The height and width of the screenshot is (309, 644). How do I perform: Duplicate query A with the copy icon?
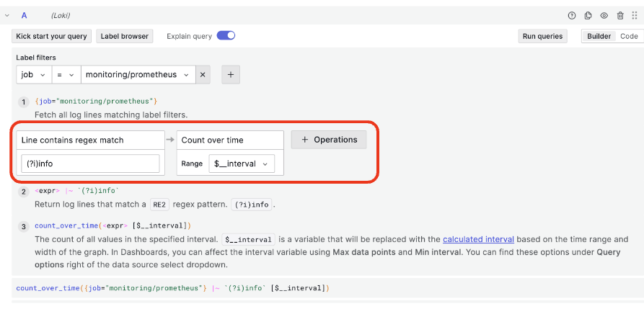(588, 15)
